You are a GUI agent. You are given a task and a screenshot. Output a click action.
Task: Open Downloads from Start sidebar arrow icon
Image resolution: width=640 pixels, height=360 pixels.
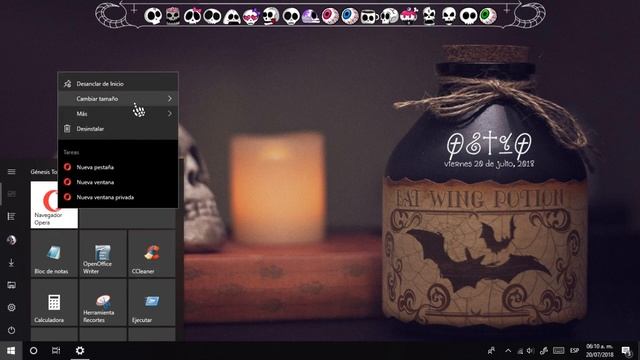(11, 263)
